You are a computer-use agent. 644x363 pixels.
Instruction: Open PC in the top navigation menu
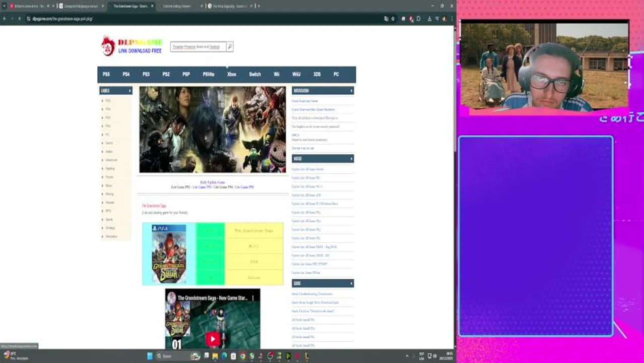336,74
